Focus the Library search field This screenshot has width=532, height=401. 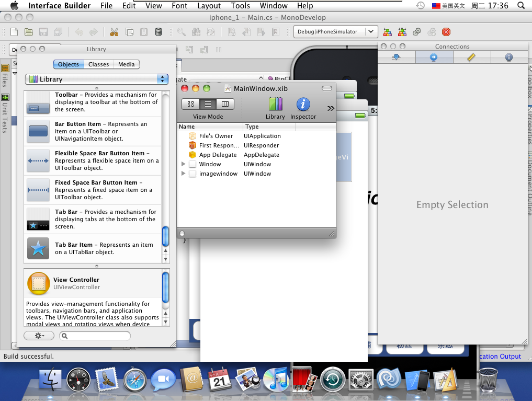click(x=95, y=336)
